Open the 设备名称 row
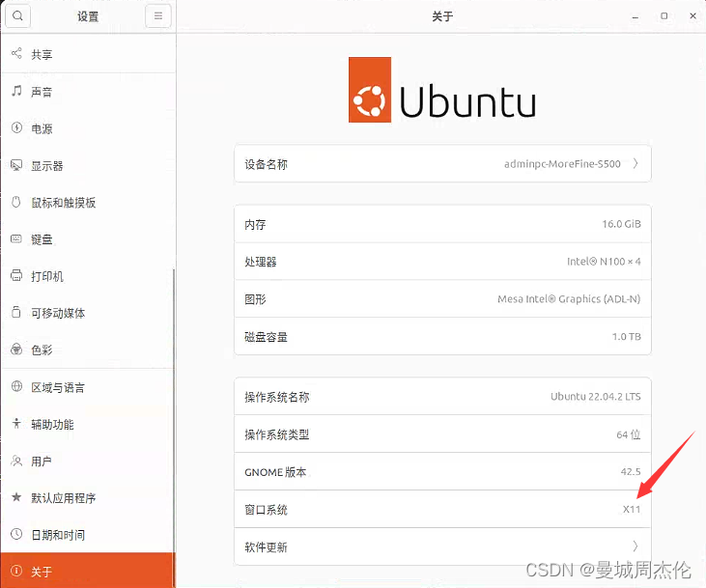 pos(442,164)
